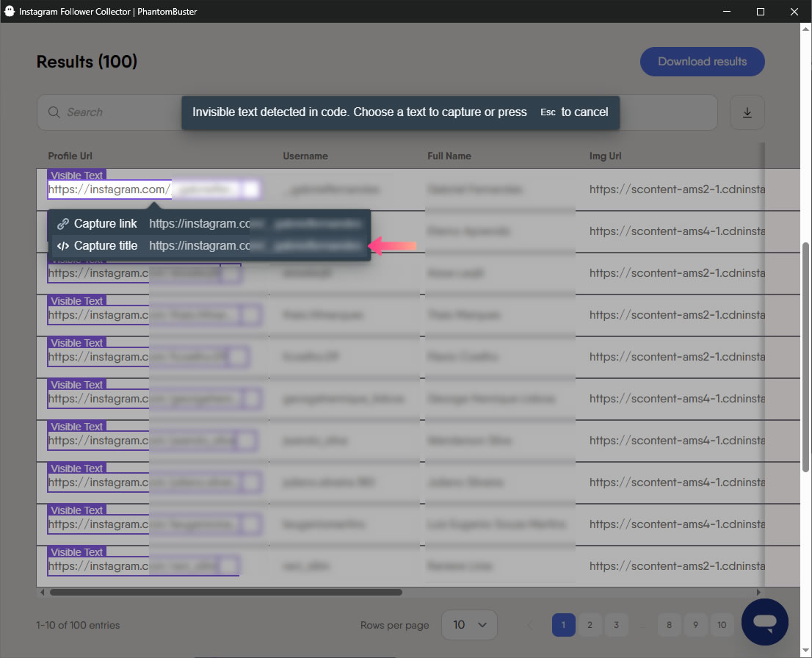Image resolution: width=812 pixels, height=658 pixels.
Task: Click the download arrow icon beside the search bar
Action: coord(747,112)
